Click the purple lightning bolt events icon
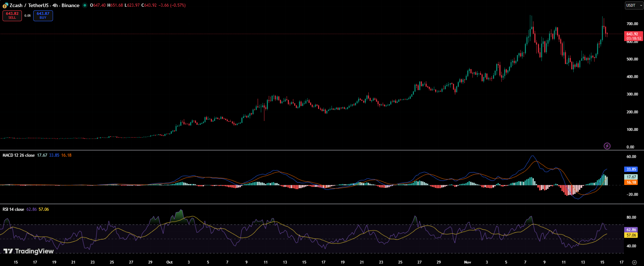 click(x=607, y=146)
